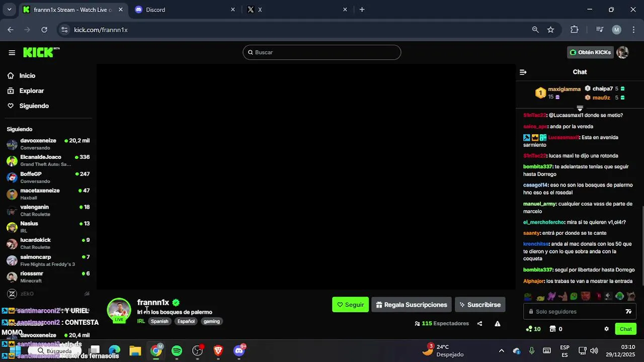
Task: Share the stream via share icon
Action: click(479, 324)
